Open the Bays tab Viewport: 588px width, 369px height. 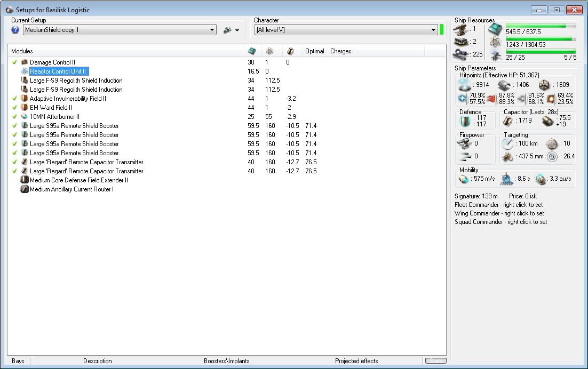pyautogui.click(x=18, y=361)
